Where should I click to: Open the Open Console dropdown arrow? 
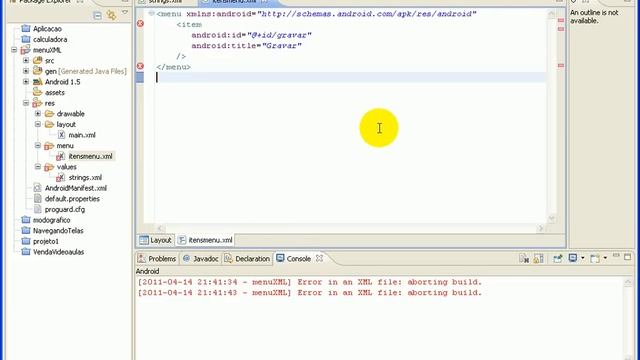point(605,258)
